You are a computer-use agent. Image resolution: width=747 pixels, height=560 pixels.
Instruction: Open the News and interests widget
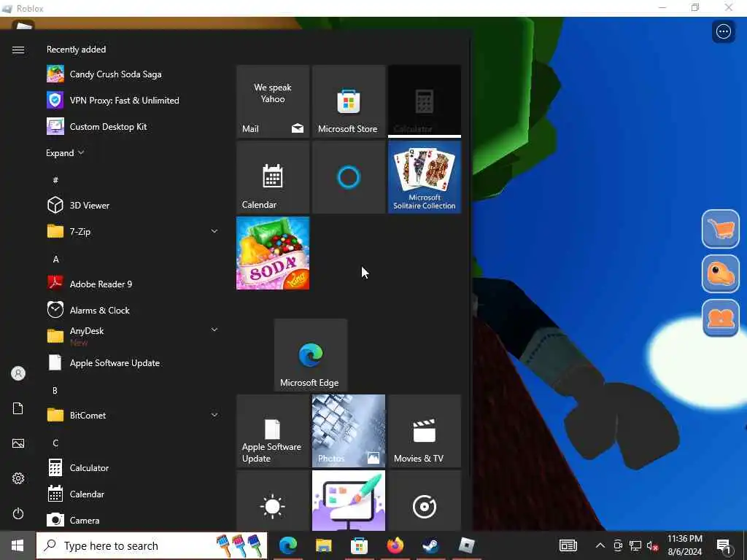coord(568,545)
